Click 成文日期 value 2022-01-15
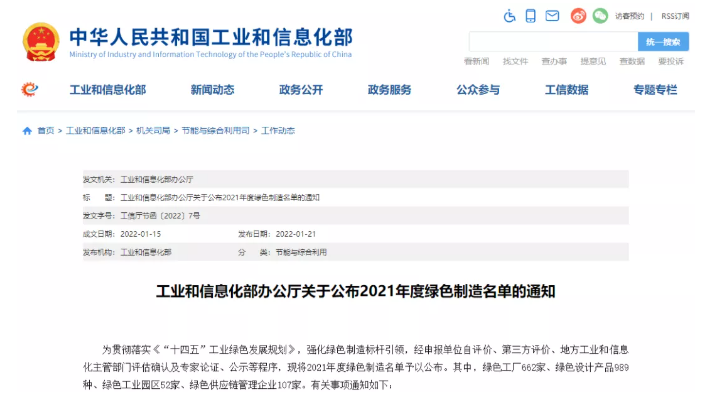This screenshot has width=708, height=415. coord(140,234)
